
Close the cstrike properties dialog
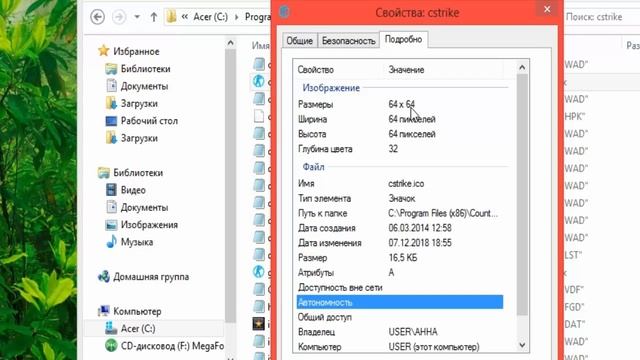pyautogui.click(x=547, y=9)
